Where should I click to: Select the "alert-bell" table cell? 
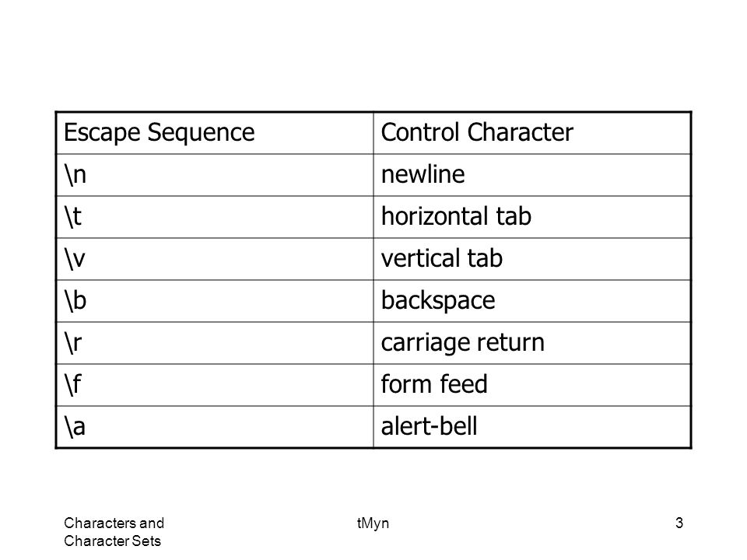532,427
